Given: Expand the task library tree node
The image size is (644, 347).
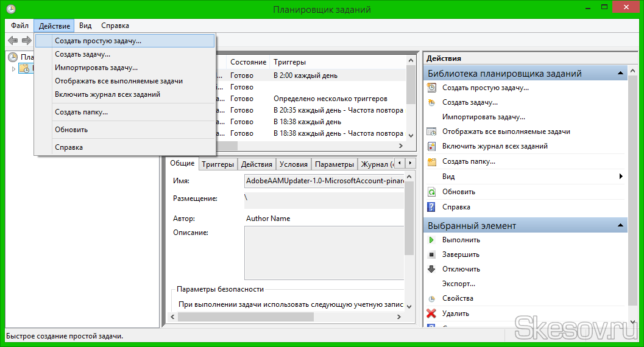Looking at the screenshot, I should pyautogui.click(x=13, y=68).
